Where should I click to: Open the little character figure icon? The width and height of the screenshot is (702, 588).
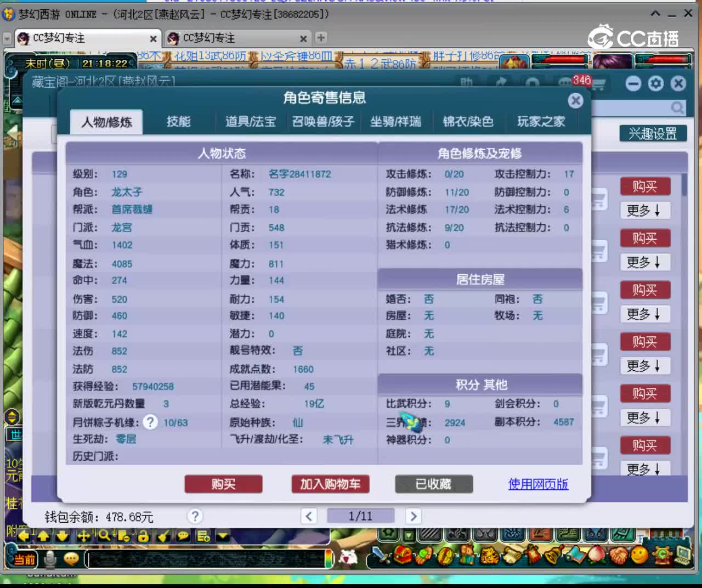pos(467,555)
